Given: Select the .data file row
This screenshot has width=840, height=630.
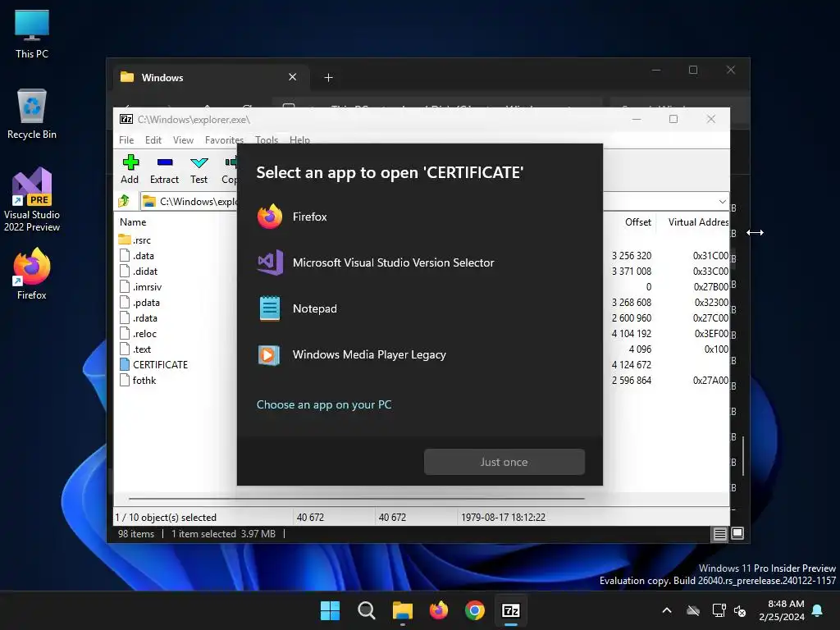Looking at the screenshot, I should point(137,256).
